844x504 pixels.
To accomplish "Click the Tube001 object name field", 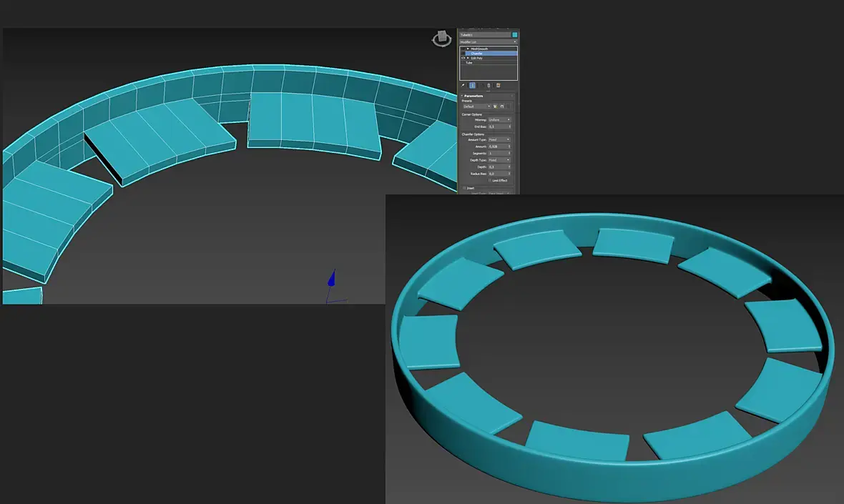I will 484,35.
